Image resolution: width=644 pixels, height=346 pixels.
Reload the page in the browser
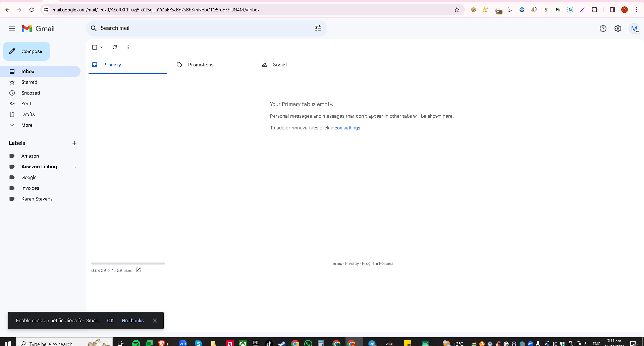[32, 10]
